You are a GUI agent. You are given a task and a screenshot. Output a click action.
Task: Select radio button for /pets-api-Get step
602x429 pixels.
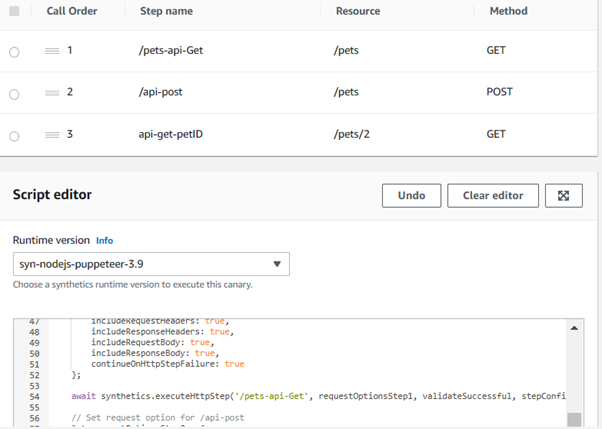(x=14, y=52)
